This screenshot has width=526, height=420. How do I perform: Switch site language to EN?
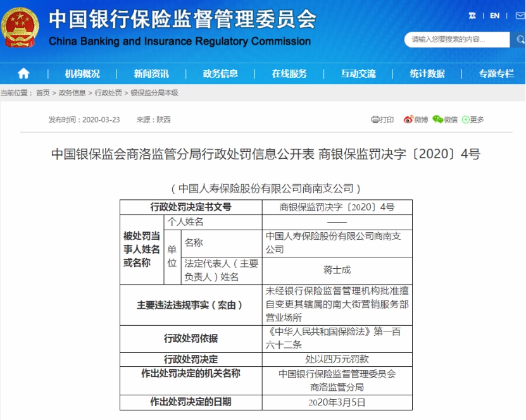(495, 15)
